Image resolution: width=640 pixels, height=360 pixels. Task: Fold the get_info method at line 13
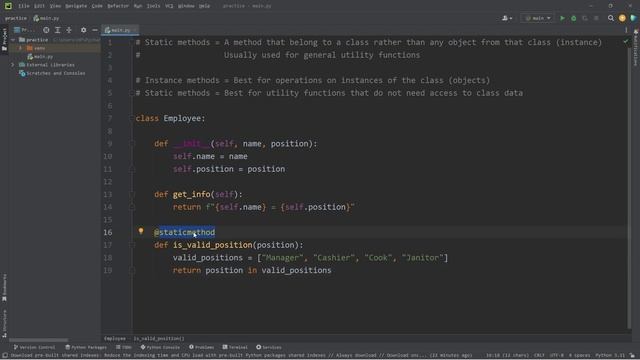coord(132,194)
